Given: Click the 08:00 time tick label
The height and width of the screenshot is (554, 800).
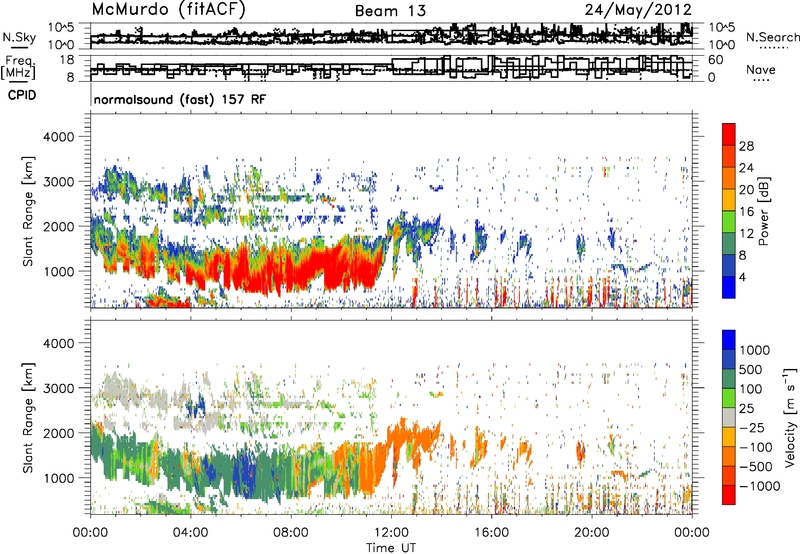Looking at the screenshot, I should tap(291, 533).
